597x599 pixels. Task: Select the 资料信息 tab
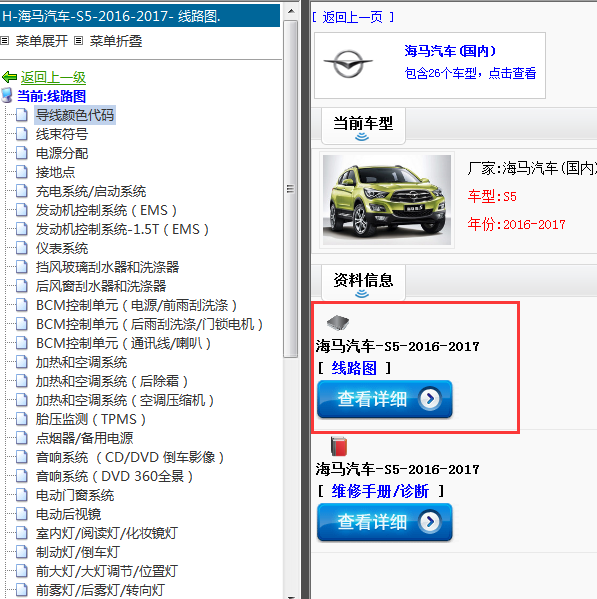click(363, 282)
